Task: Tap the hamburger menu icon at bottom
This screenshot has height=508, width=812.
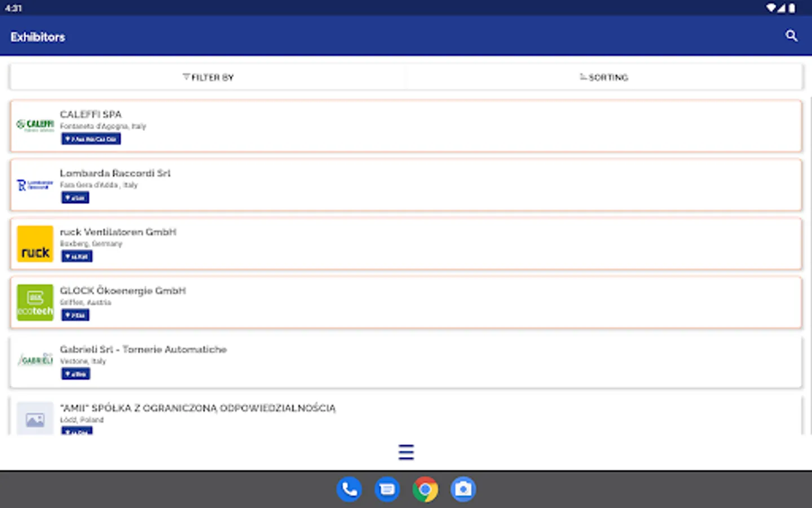Action: [x=406, y=452]
